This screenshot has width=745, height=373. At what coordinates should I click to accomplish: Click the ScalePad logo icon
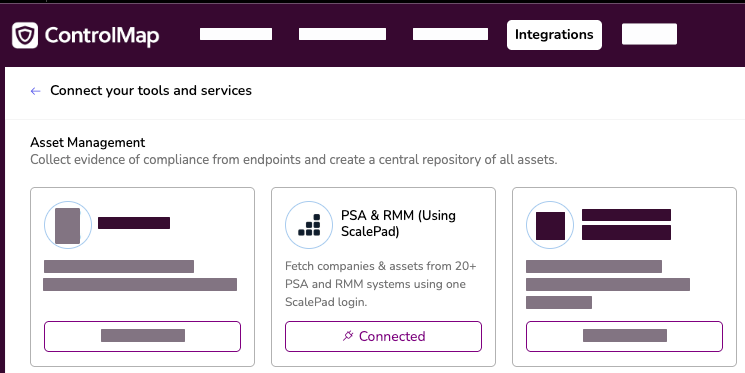click(309, 225)
